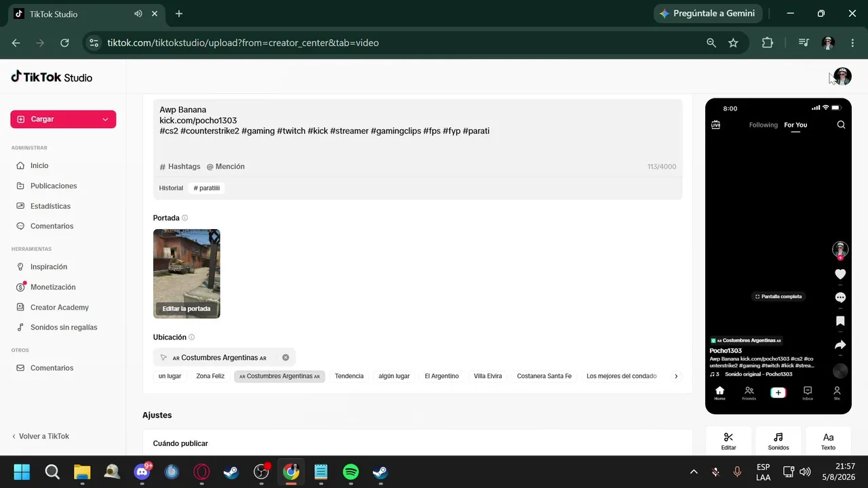Open the Sonidos music tool

(778, 441)
